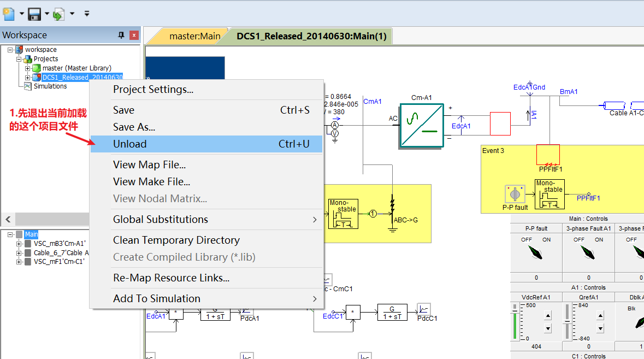Viewport: 644px width, 359px height.
Task: Click the new project toolbar icon
Action: [x=9, y=14]
